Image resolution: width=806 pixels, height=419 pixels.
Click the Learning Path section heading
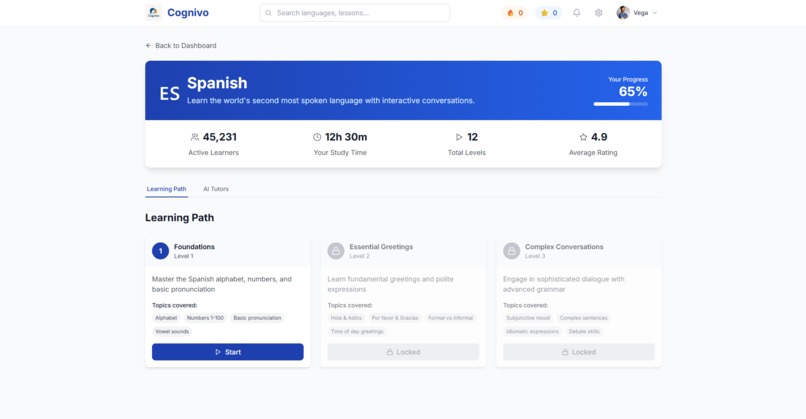(x=179, y=217)
